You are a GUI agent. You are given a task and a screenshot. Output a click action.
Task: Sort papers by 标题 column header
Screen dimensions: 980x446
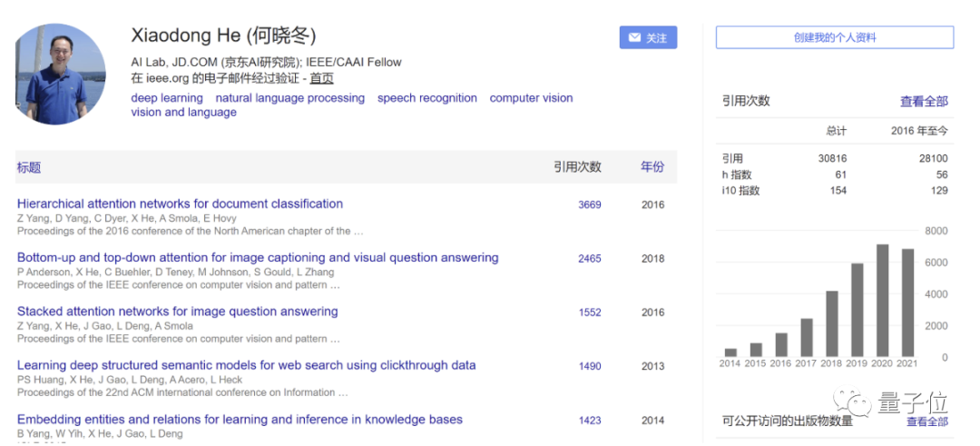(29, 168)
